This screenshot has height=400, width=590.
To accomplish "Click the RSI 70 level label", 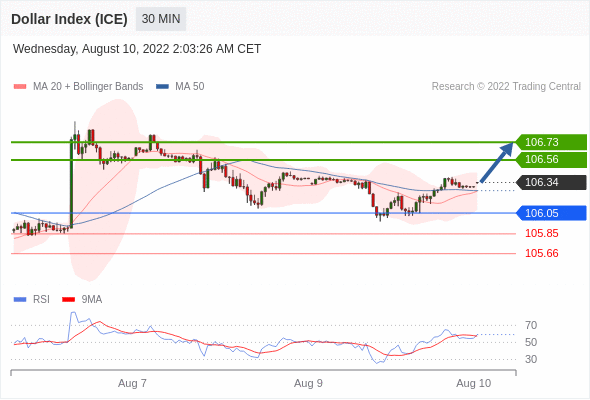I will [531, 325].
